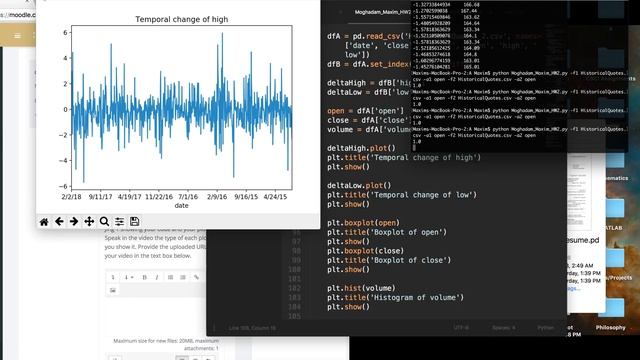Screen dimensions: 640x360
Task: Open Spaces: 4 indentation menu
Action: click(504, 327)
